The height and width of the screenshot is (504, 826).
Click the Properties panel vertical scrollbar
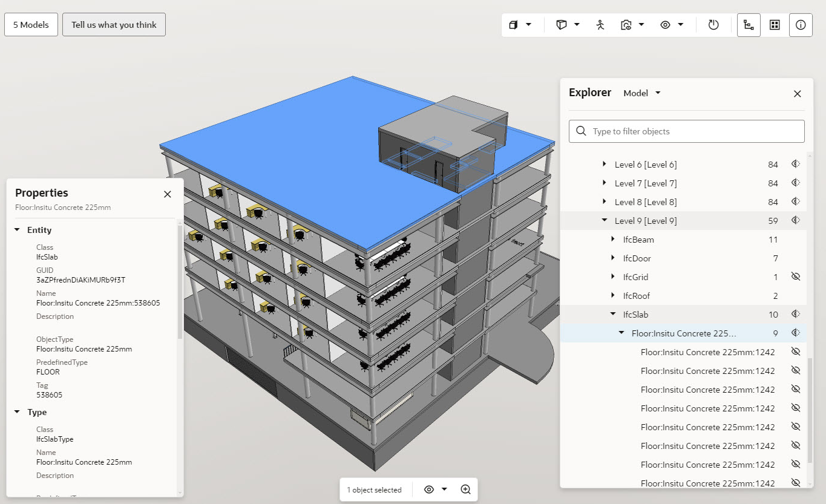(180, 281)
